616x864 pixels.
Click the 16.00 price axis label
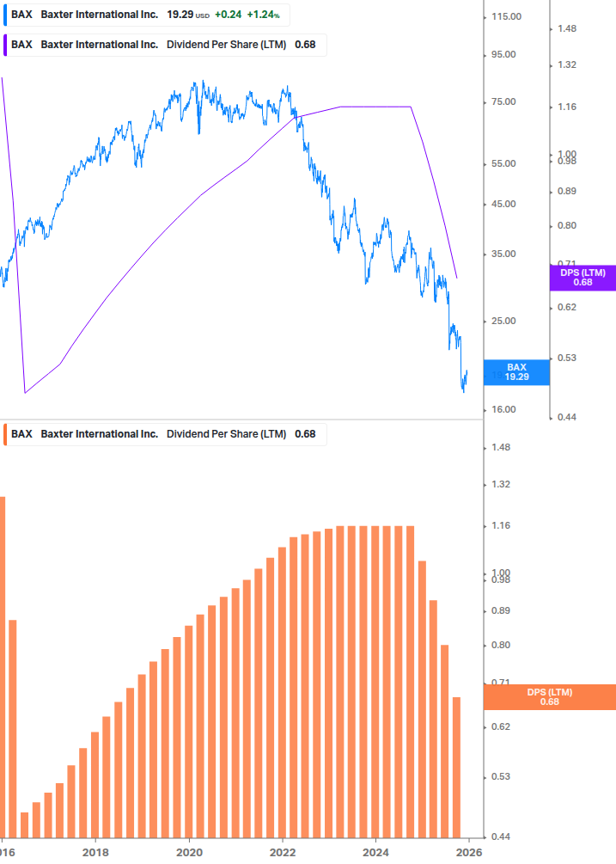point(503,409)
